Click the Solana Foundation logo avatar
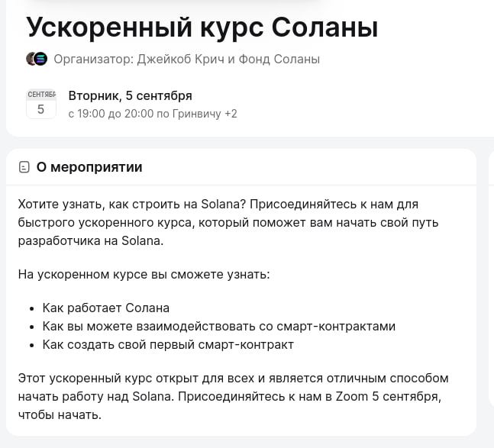 click(x=40, y=59)
